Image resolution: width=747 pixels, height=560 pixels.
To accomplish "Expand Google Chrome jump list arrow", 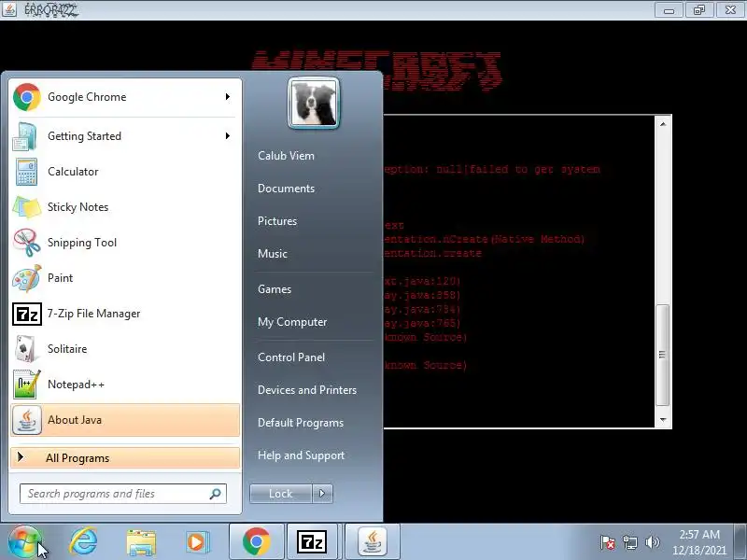I will 228,97.
